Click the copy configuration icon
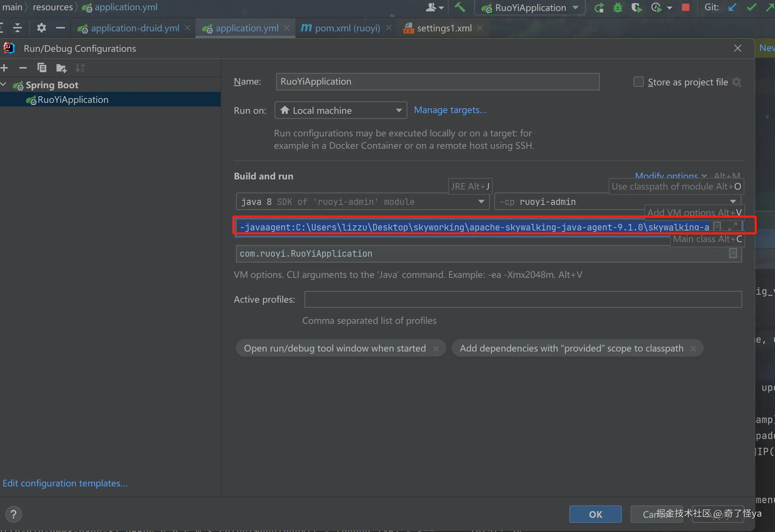The image size is (775, 532). [42, 68]
